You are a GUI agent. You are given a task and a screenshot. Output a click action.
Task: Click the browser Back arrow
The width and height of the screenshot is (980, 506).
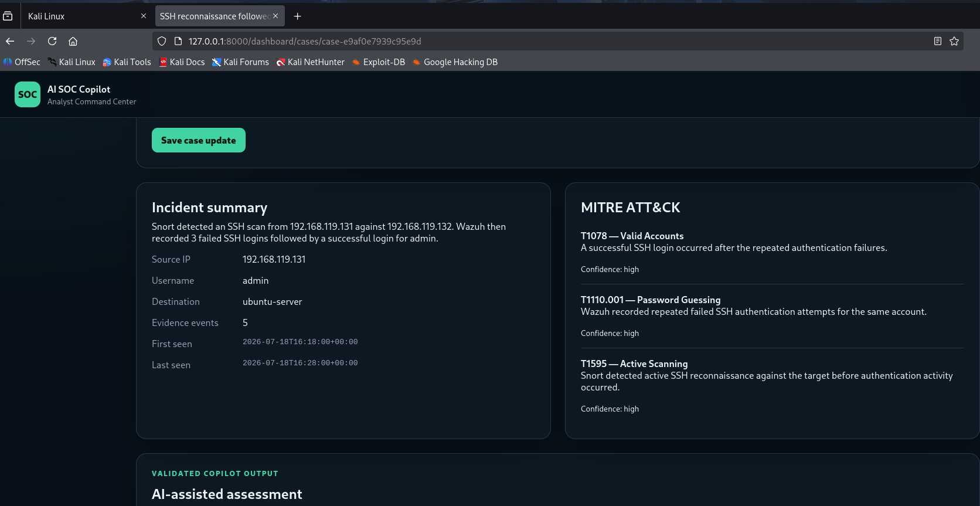10,41
